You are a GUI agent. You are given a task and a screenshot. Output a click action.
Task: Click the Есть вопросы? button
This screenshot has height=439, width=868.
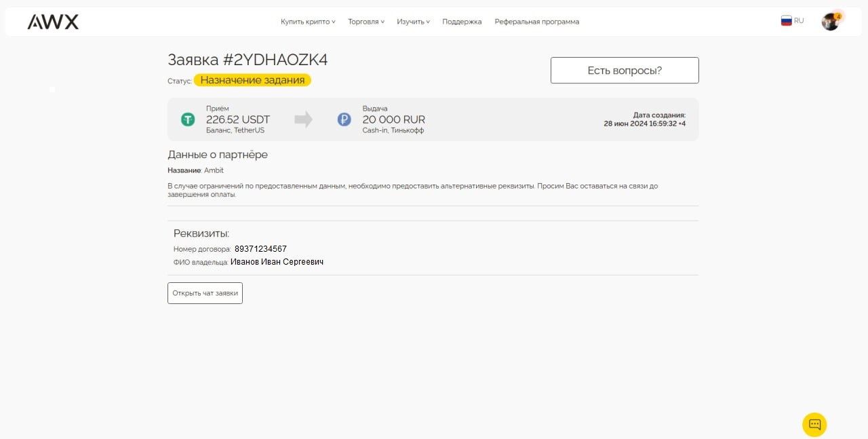(x=624, y=71)
